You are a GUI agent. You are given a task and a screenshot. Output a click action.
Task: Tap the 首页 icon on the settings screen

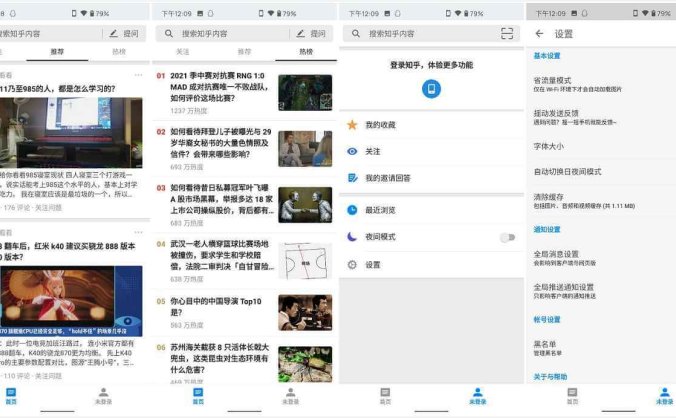coord(572,392)
